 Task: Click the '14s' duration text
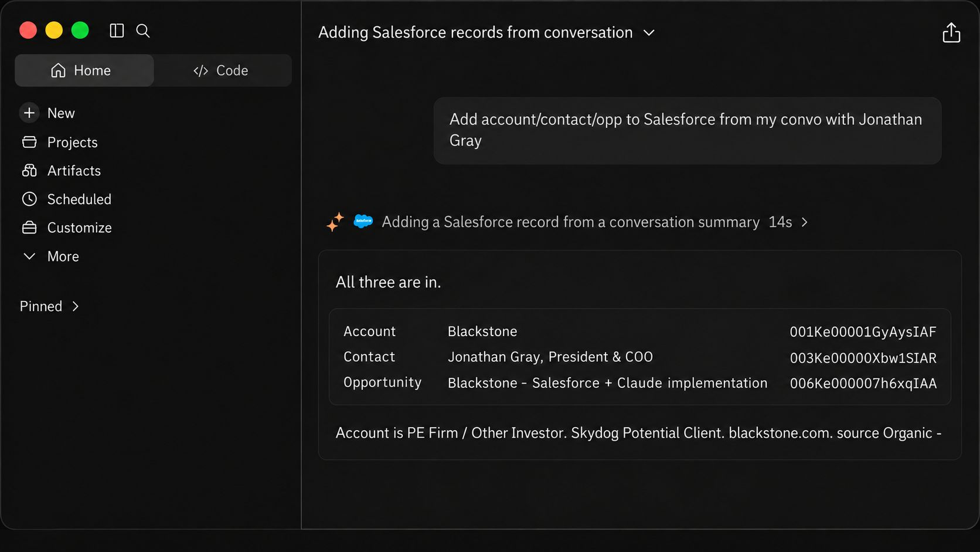[780, 222]
